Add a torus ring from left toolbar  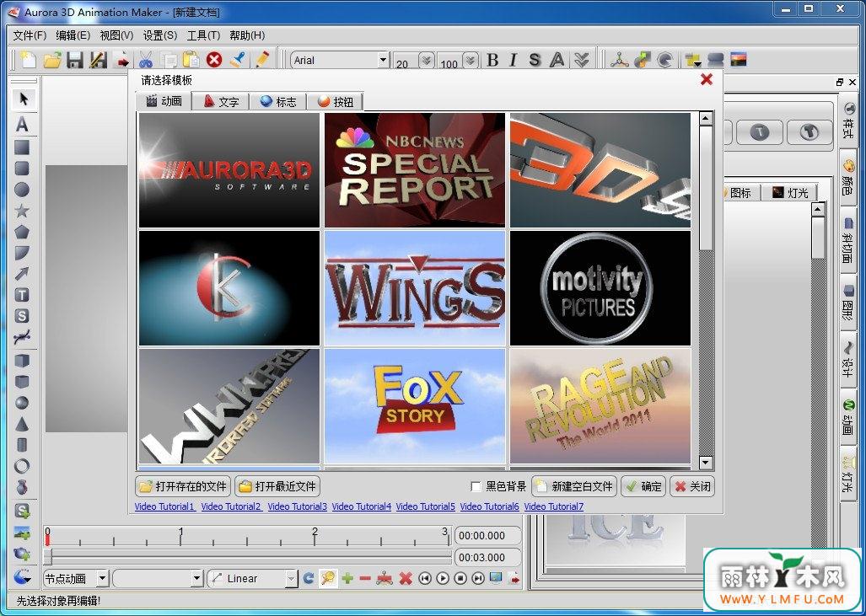click(x=22, y=466)
